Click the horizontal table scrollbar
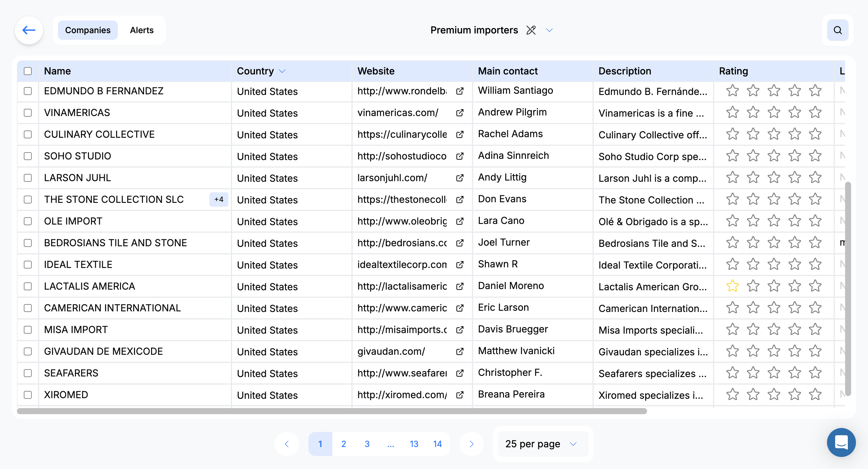Screen dimensions: 868x469 (332, 411)
